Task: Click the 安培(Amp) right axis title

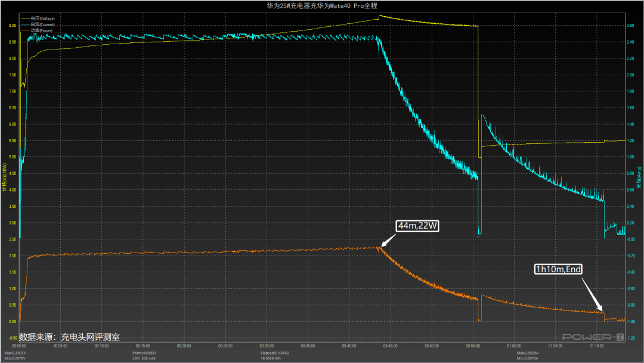Action: [x=639, y=177]
